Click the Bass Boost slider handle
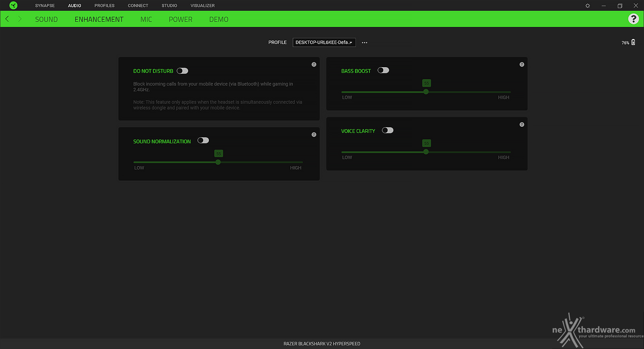Screen dimensions: 644x349 click(426, 92)
